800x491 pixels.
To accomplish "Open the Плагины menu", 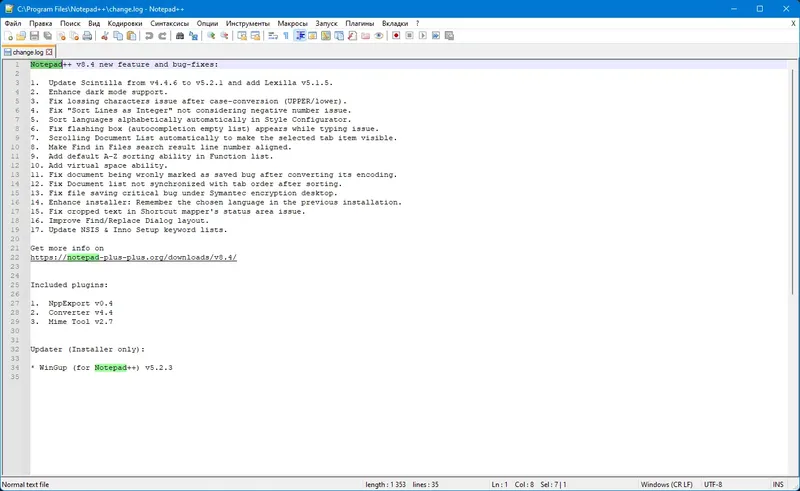I will [360, 23].
